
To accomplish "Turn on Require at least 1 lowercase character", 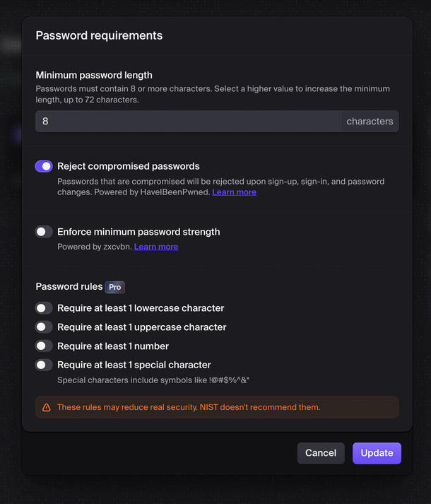I will pyautogui.click(x=44, y=308).
